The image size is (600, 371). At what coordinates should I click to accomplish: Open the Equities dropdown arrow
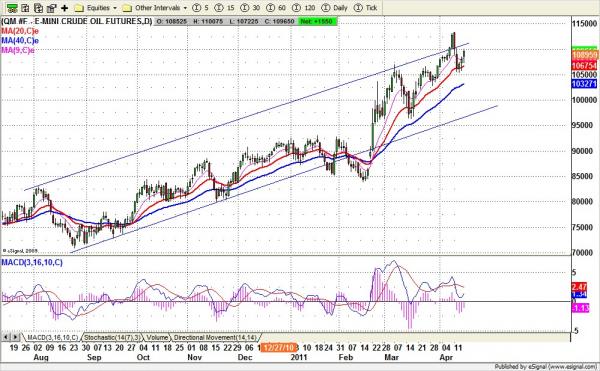pos(114,8)
